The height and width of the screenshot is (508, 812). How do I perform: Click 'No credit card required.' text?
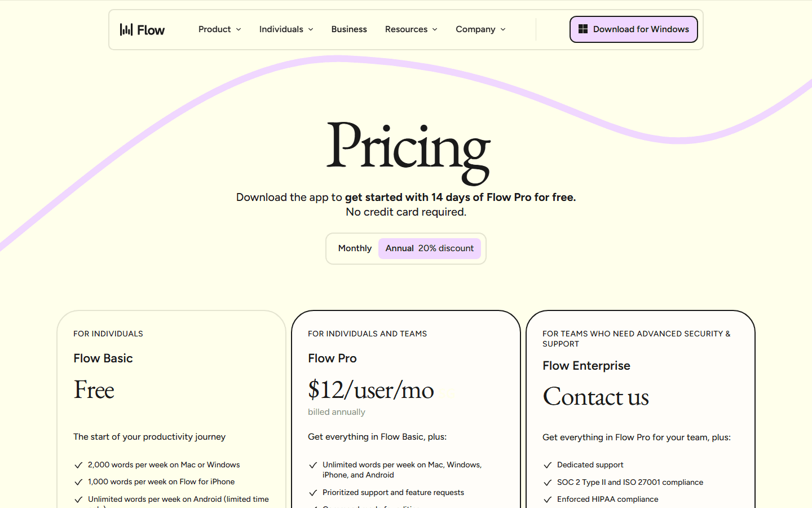[406, 212]
